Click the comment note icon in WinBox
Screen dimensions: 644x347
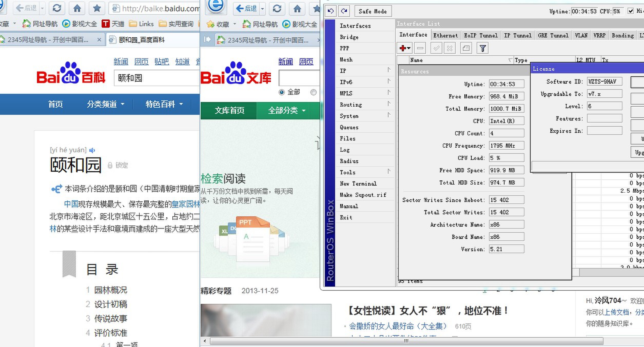[466, 48]
